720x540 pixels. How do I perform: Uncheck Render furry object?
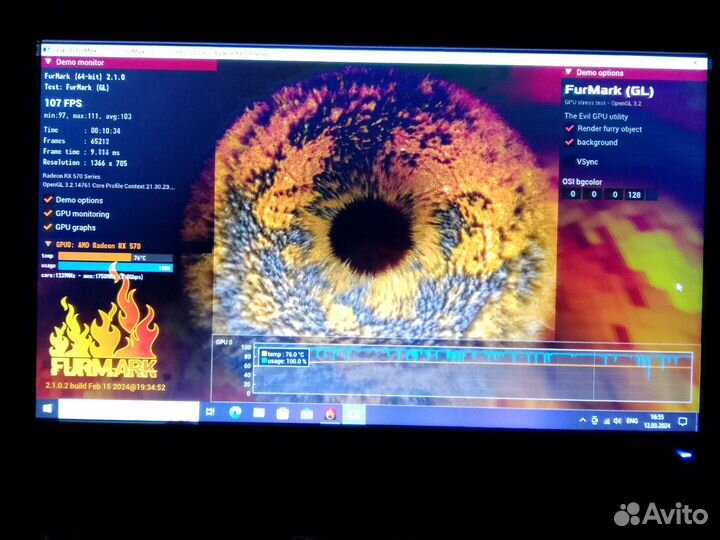pos(570,129)
